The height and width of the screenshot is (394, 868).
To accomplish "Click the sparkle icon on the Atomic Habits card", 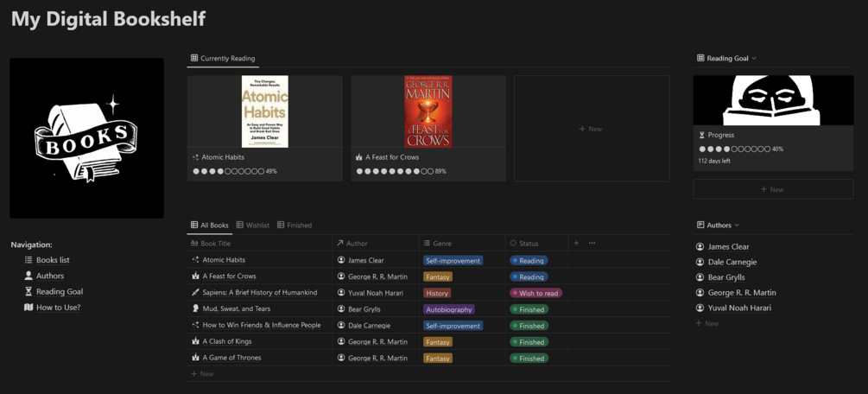I will (195, 157).
